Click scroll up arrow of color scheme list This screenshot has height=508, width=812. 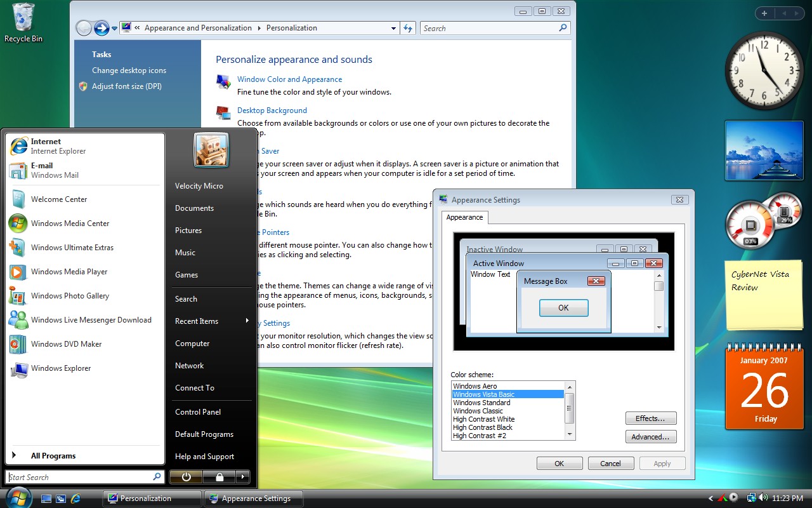point(570,386)
